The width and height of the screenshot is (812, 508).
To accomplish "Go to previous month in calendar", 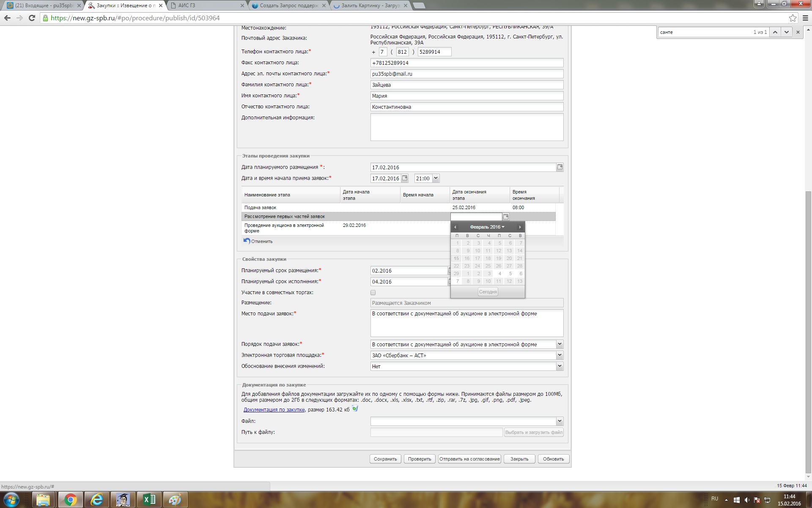I will [x=455, y=227].
